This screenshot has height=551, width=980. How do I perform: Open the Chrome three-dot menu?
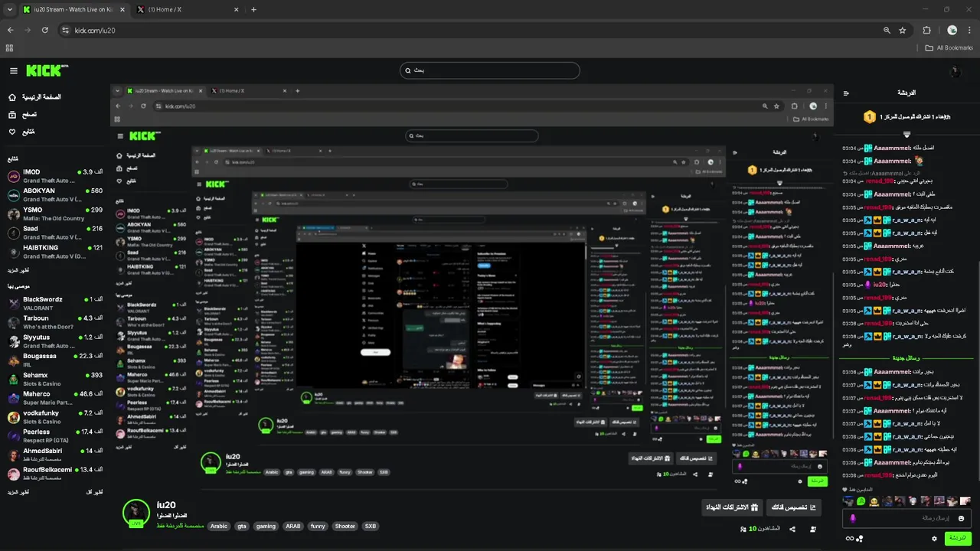click(x=969, y=31)
